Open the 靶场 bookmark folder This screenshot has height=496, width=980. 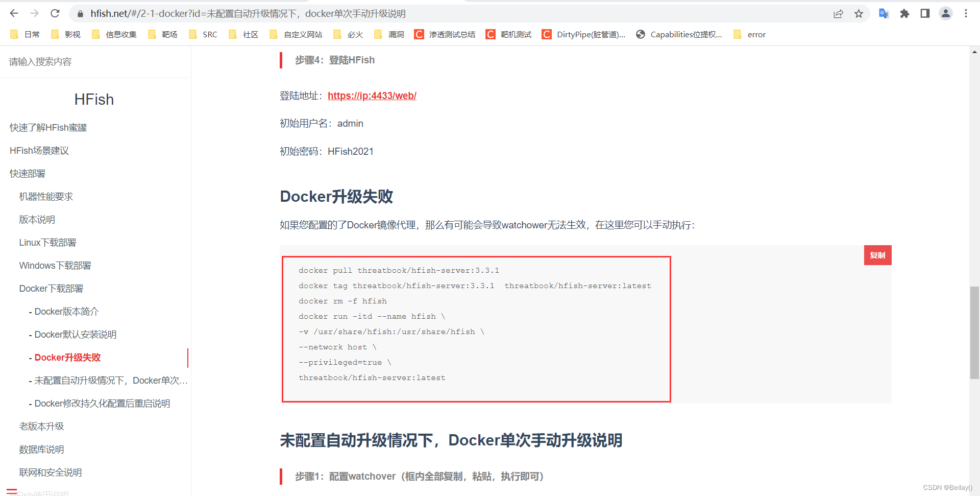163,34
